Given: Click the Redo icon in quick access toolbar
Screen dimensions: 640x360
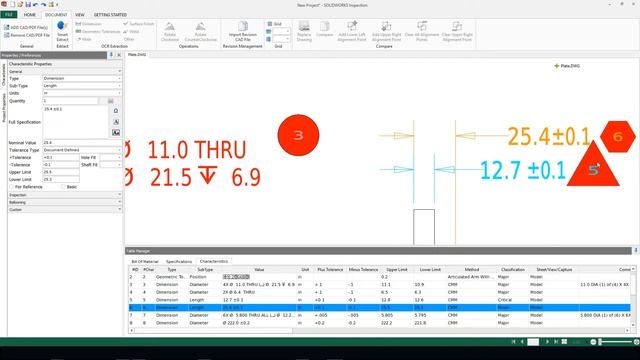Looking at the screenshot, I should click(x=43, y=4).
